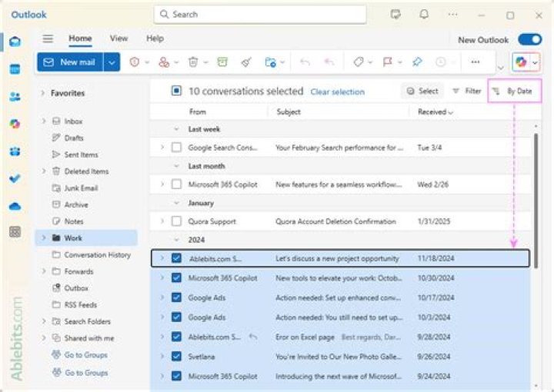554x392 pixels.
Task: Open the My Day icon in title bar
Action: [395, 15]
